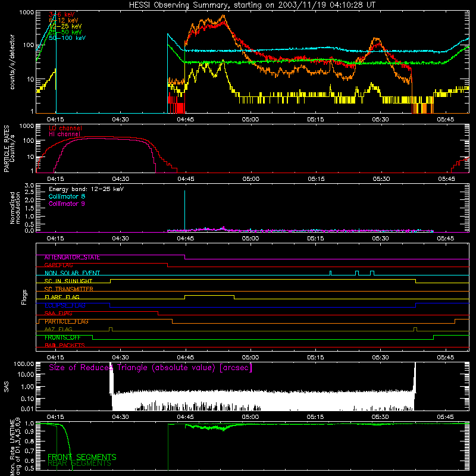Click the 100.00 tick on the SAS panel
476x476 pixels.
[x=24, y=364]
